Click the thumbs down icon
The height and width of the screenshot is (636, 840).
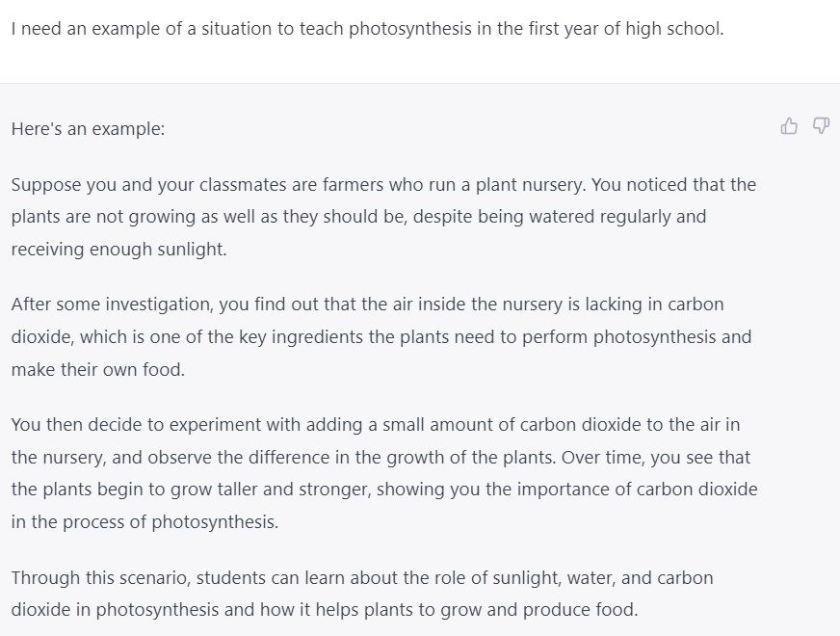(x=821, y=126)
